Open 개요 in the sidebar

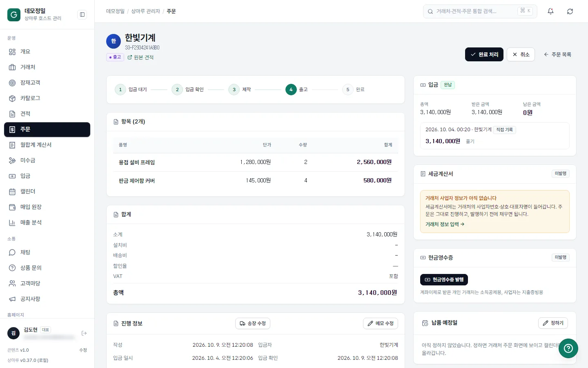tap(47, 52)
